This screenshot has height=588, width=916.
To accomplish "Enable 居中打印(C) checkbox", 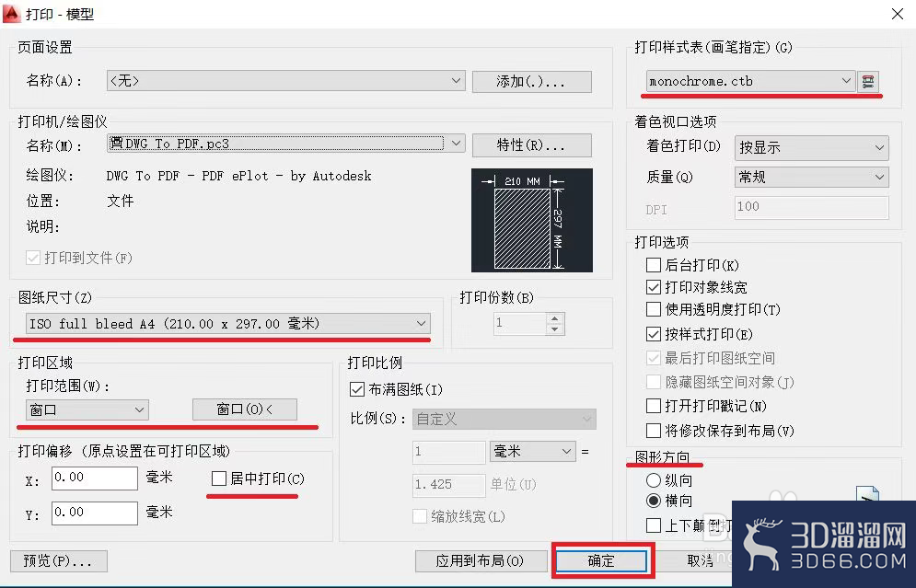I will 218,478.
